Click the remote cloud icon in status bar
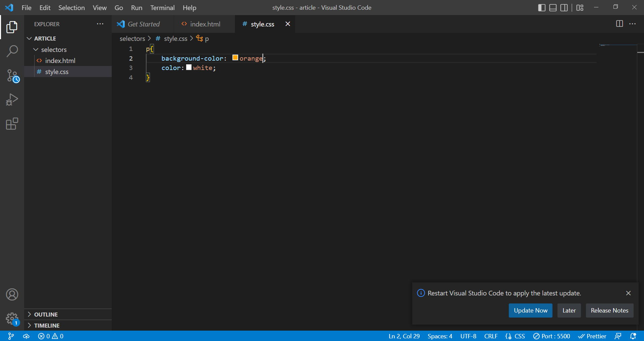This screenshot has width=644, height=341. pos(26,336)
